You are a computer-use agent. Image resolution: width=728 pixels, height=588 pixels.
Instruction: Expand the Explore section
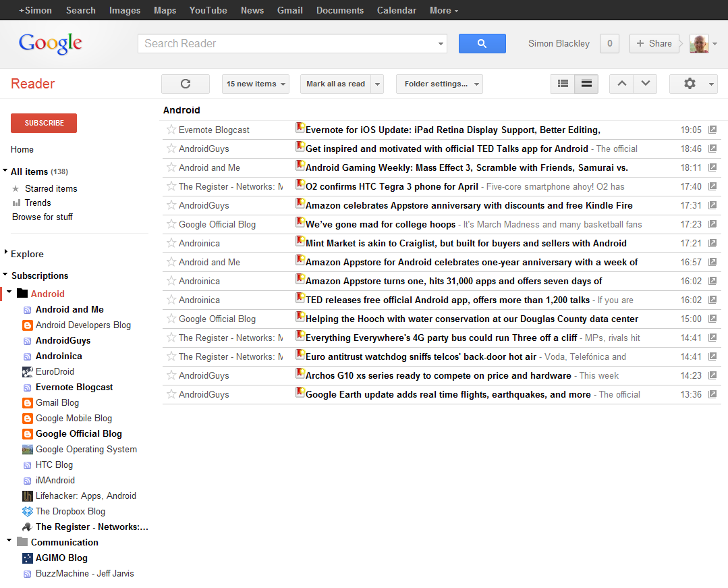6,252
